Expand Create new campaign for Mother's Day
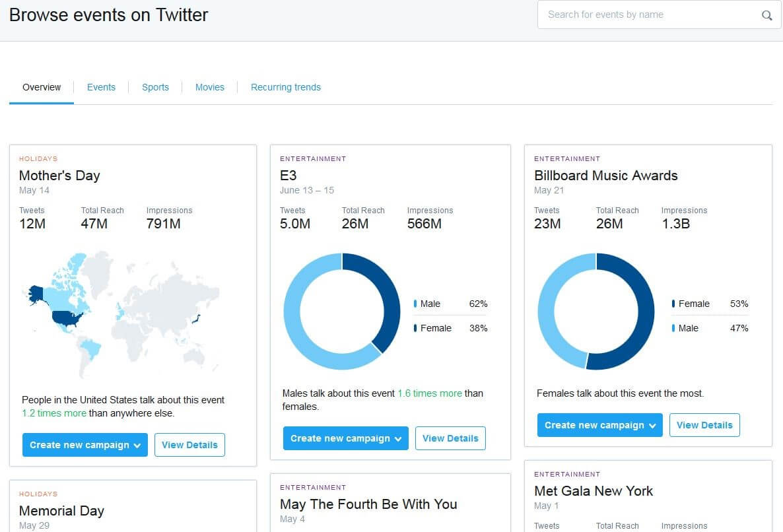This screenshot has height=532, width=783. (x=85, y=445)
